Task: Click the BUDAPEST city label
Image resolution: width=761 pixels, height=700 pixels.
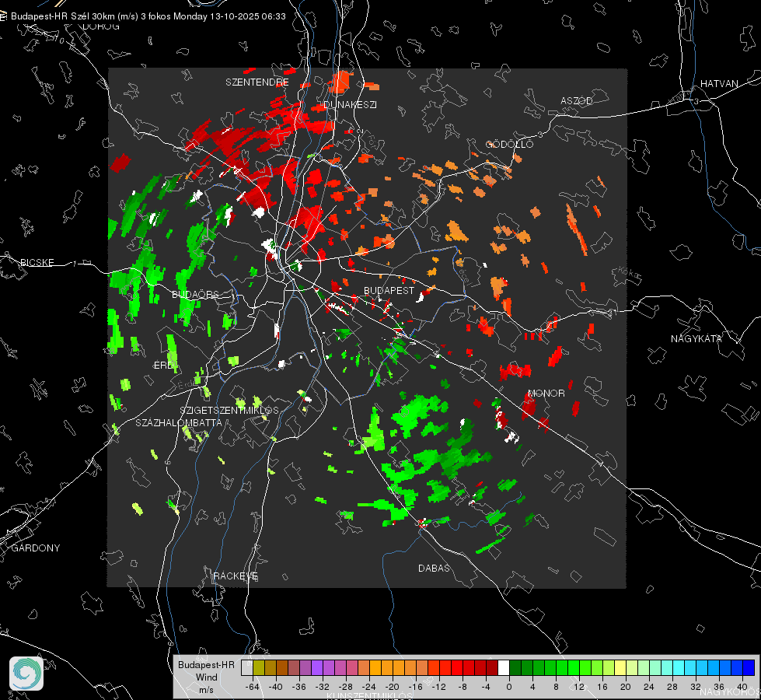Action: 389,290
